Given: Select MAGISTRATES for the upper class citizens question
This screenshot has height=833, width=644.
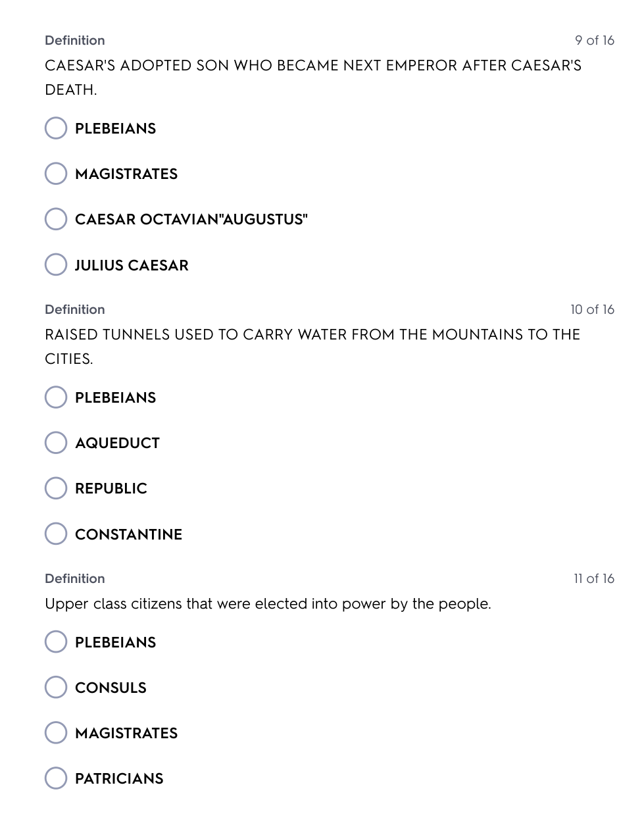Looking at the screenshot, I should (56, 732).
